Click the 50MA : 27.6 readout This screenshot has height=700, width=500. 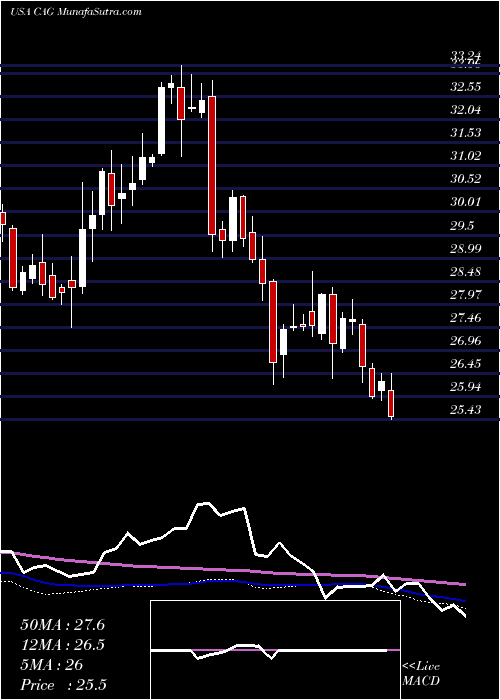(62, 625)
